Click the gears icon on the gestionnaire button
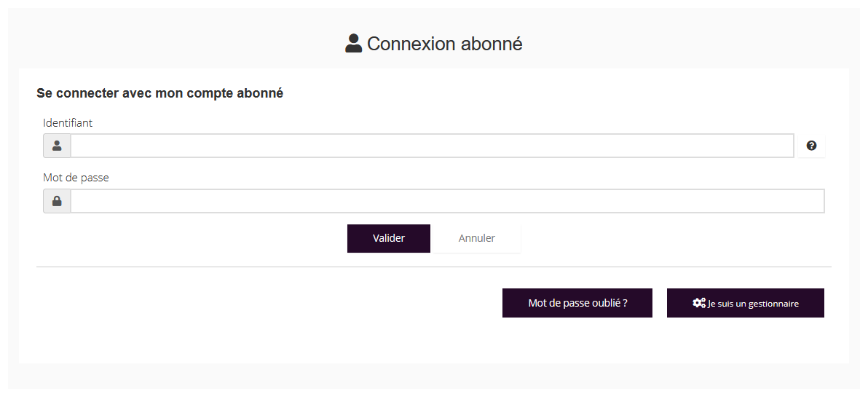The height and width of the screenshot is (394, 868). 699,303
